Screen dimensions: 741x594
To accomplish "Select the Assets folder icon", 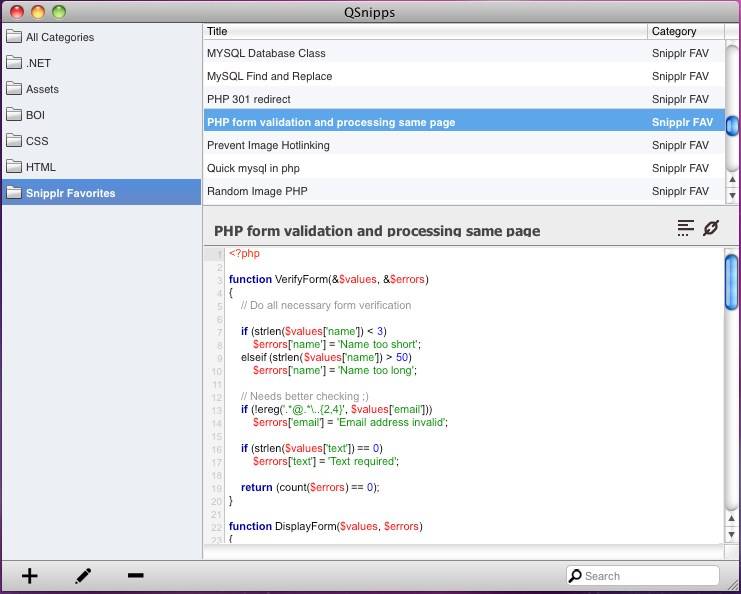I will 14,88.
